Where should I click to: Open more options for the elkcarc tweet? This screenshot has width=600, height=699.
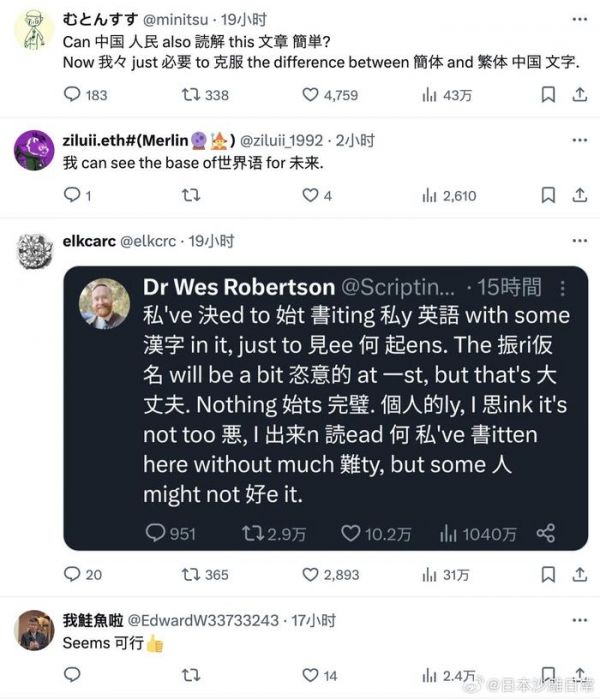coord(579,241)
